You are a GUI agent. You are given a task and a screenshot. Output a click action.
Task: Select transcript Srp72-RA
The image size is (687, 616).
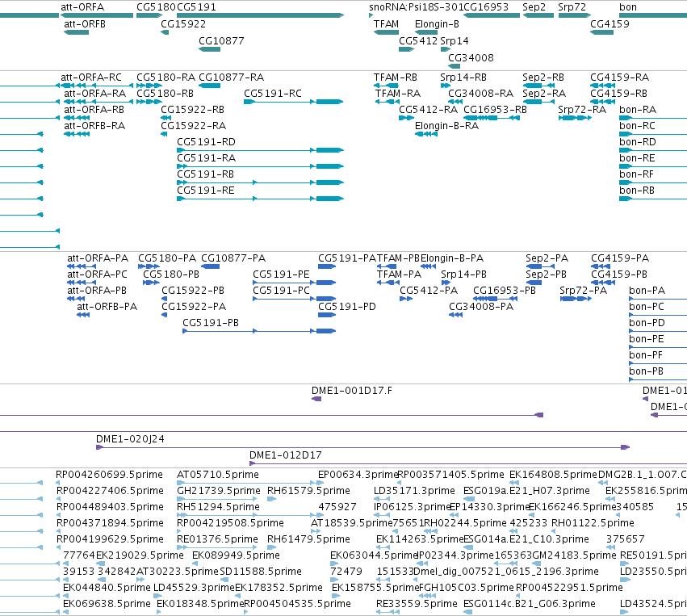pyautogui.click(x=582, y=110)
